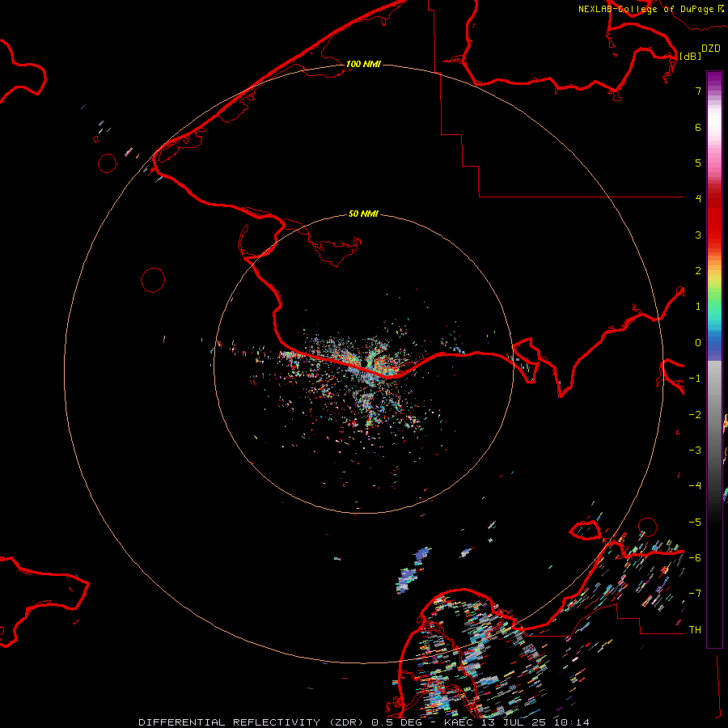
Task: Click the -6 dB tick on the color scale
Action: pyautogui.click(x=695, y=557)
